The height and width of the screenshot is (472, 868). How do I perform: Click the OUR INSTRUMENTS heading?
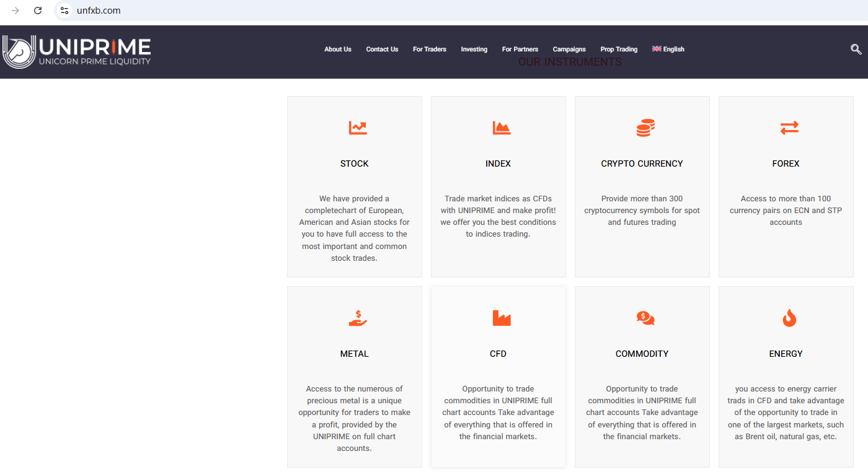point(570,62)
